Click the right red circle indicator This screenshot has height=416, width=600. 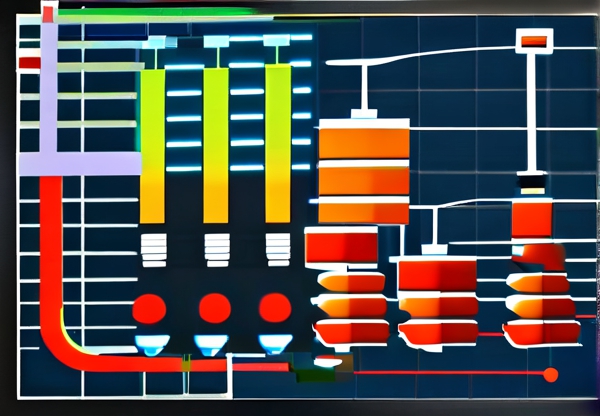[273, 307]
